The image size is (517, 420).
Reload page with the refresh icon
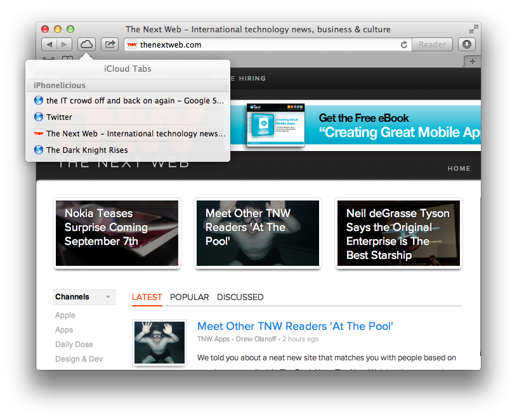[x=404, y=44]
